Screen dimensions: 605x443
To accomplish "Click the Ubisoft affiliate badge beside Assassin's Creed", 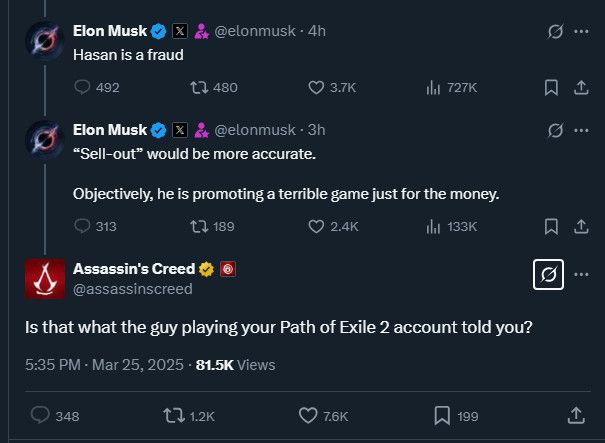I will 228,269.
